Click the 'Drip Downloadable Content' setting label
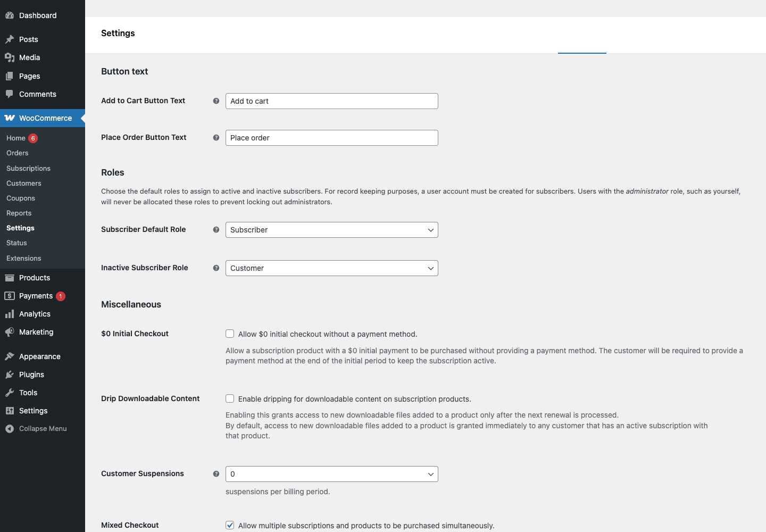 pos(151,398)
